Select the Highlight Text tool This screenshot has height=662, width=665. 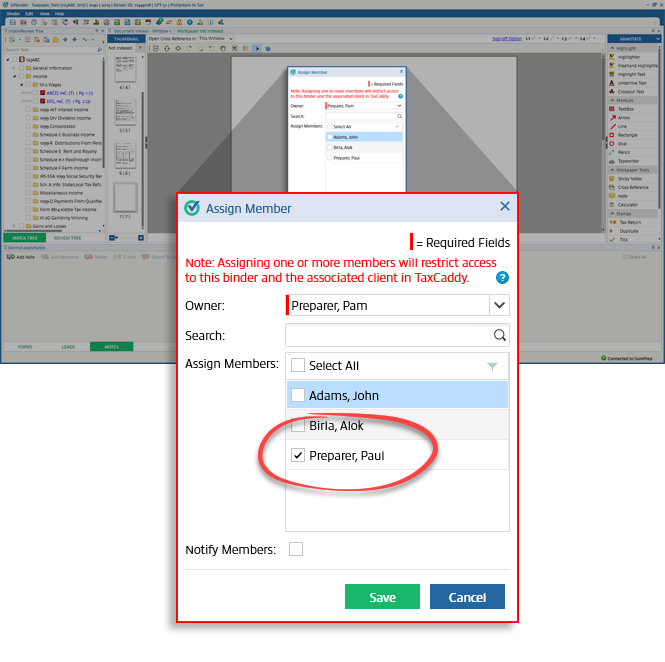click(631, 74)
